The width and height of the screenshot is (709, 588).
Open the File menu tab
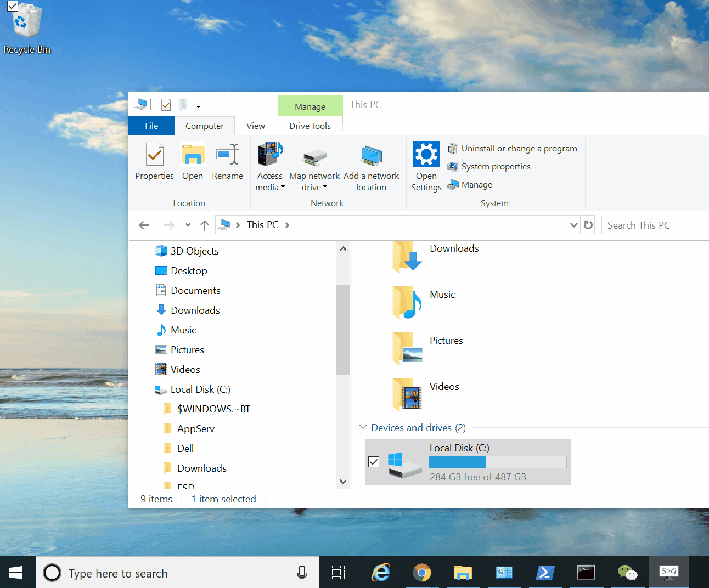coord(151,126)
